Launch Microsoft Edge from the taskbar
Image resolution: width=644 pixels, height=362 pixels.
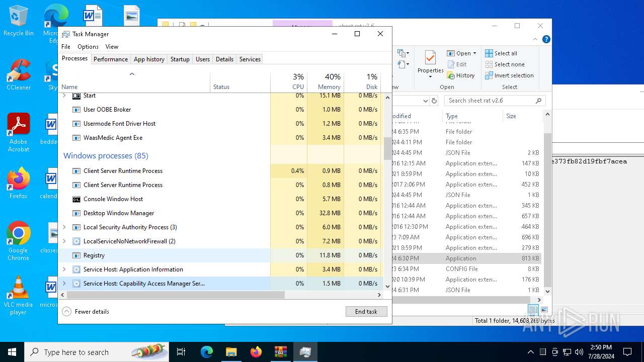coord(207,352)
